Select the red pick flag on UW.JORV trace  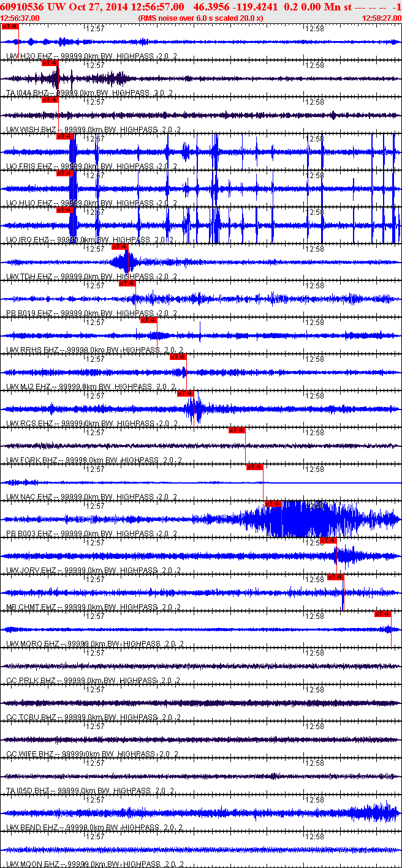pyautogui.click(x=328, y=541)
